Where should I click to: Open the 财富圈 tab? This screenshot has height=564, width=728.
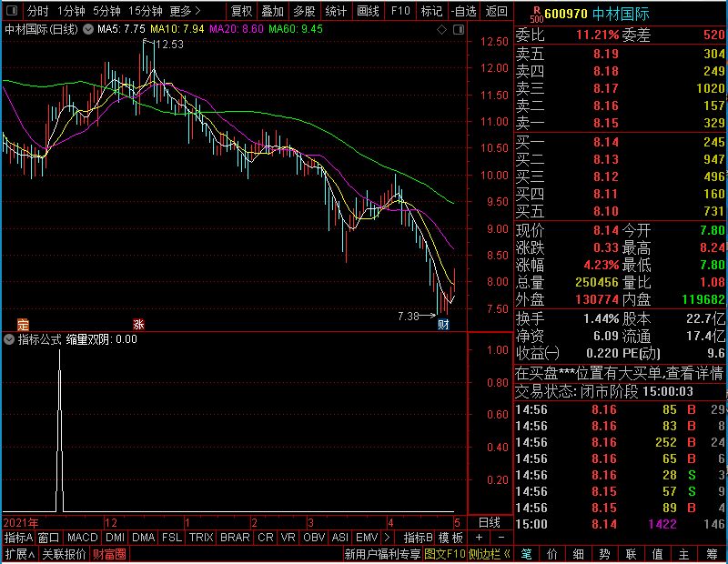click(109, 554)
